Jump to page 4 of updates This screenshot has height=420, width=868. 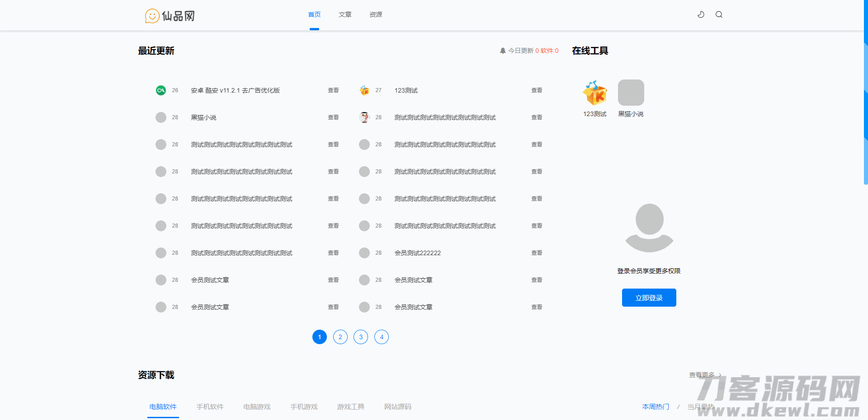(382, 337)
